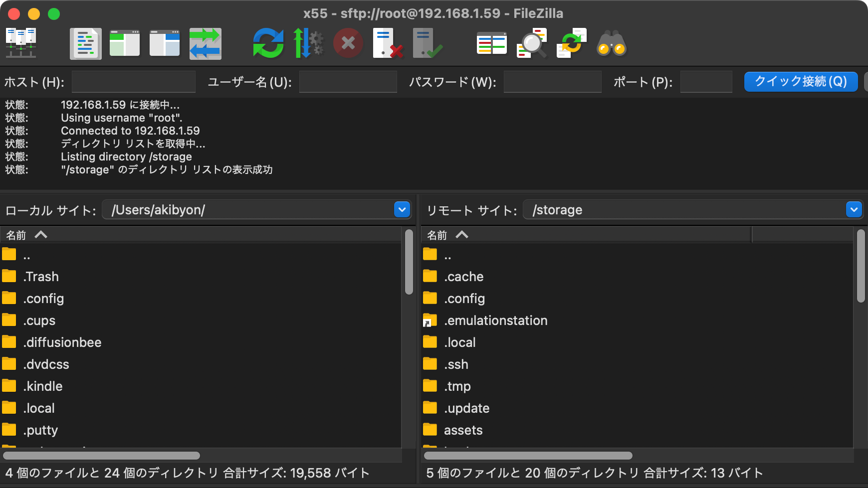This screenshot has width=868, height=488.
Task: Open the directory listing filters dialog
Action: coord(491,43)
